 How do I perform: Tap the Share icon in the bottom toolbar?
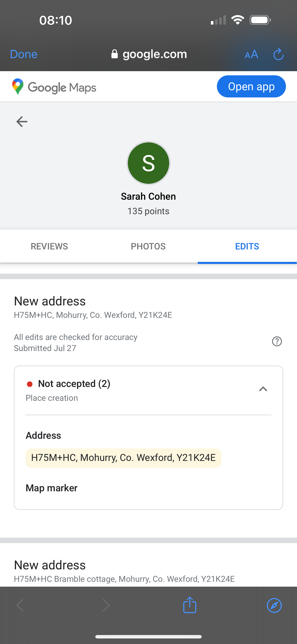tap(190, 605)
